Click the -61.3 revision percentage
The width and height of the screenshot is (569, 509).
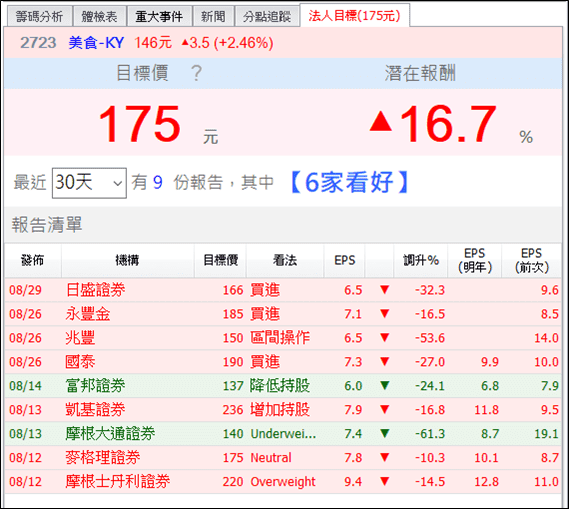tap(430, 434)
